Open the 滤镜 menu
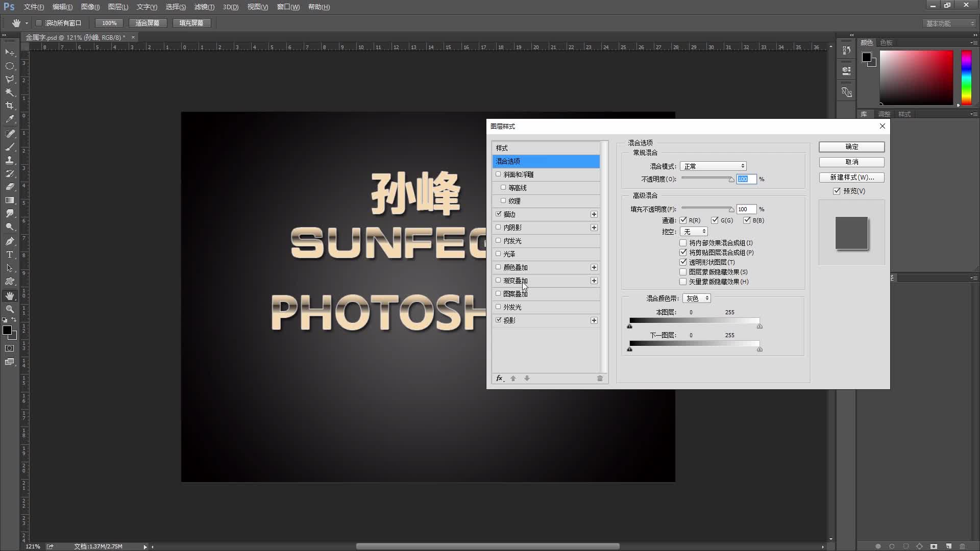The width and height of the screenshot is (980, 551). pos(204,7)
